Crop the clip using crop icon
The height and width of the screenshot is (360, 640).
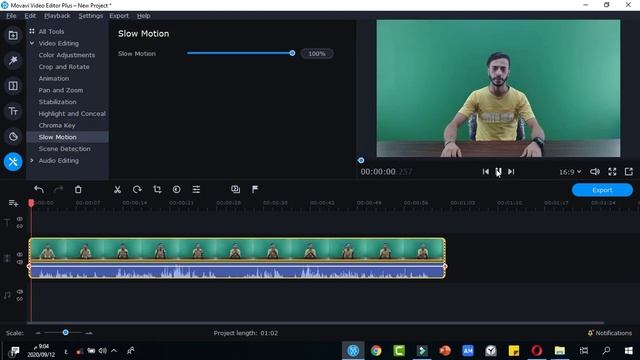157,189
